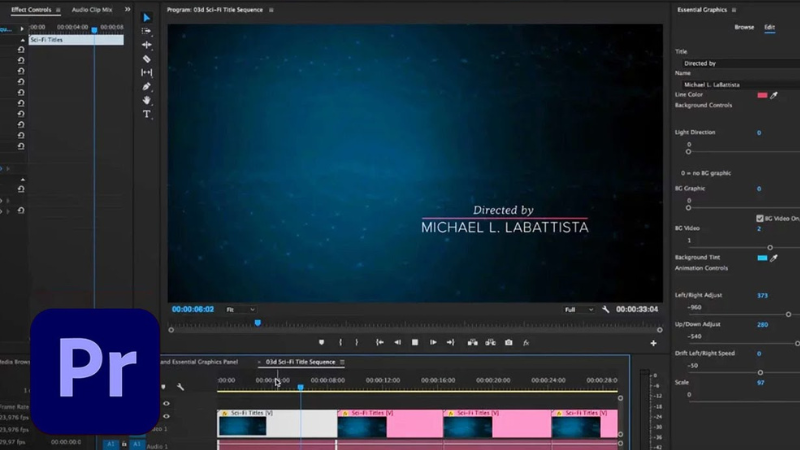Select the last Sci-Fi Titles clip in timeline
The height and width of the screenshot is (450, 800).
[x=585, y=423]
